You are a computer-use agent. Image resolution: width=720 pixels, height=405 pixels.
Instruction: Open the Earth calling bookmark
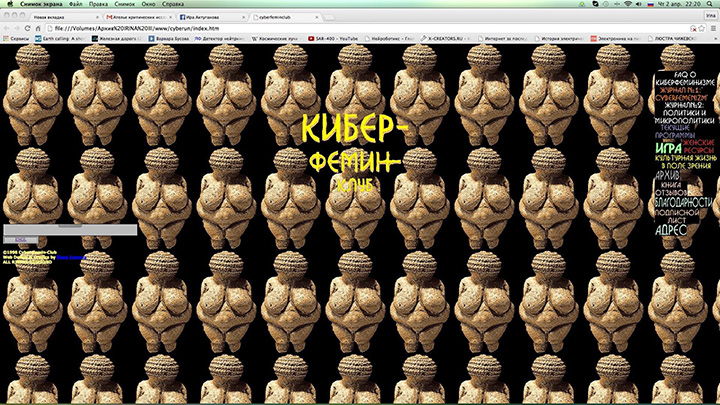60,39
